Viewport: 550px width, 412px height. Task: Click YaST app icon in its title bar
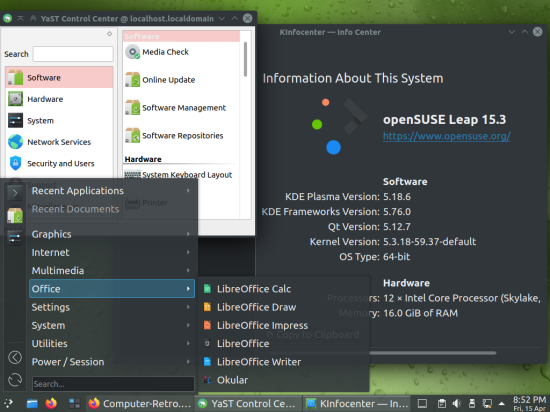pos(7,18)
